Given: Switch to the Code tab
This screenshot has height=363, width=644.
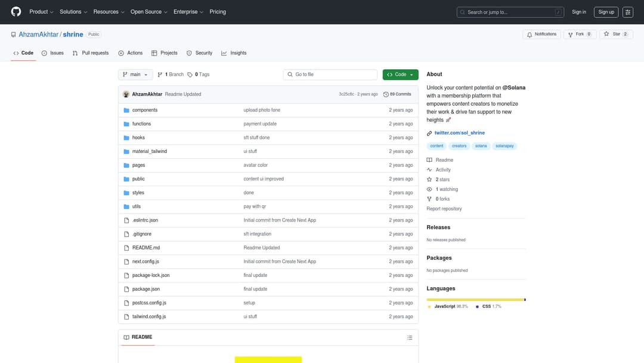Looking at the screenshot, I should coord(23,53).
